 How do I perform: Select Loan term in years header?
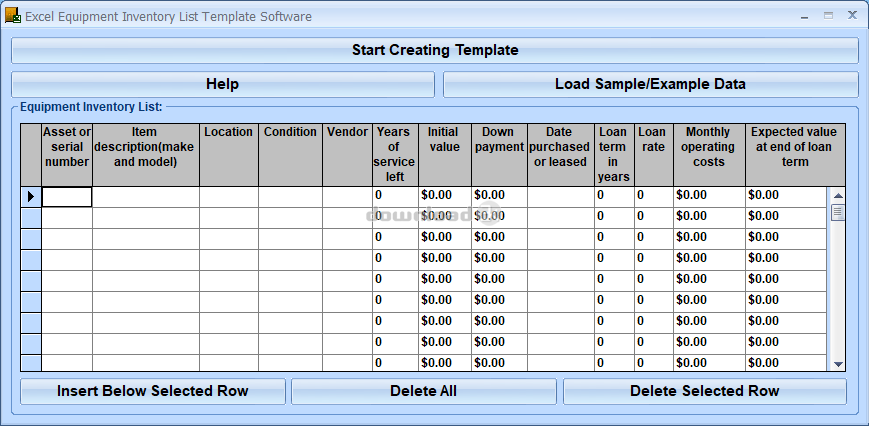point(615,155)
